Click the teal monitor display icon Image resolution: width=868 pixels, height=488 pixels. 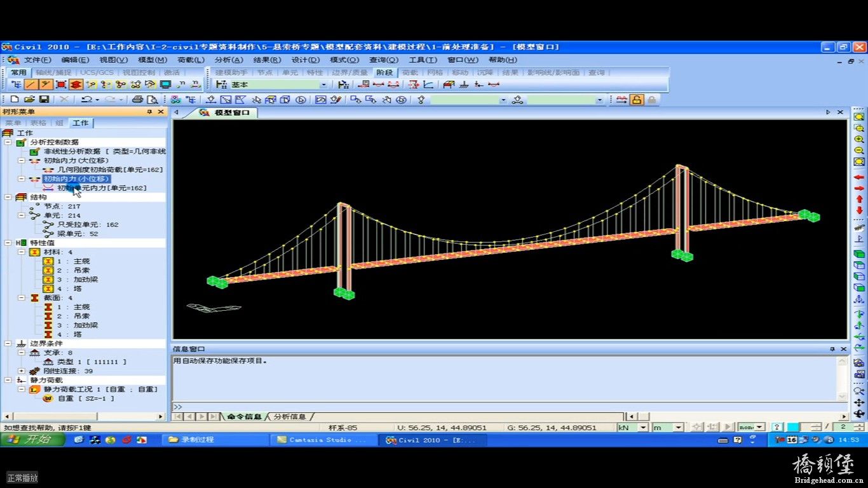[165, 85]
